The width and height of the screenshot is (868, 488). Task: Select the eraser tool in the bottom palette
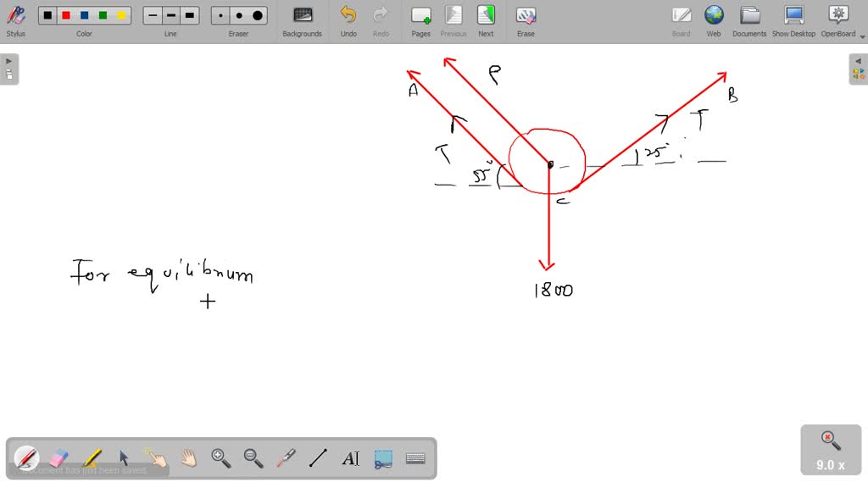pos(58,458)
